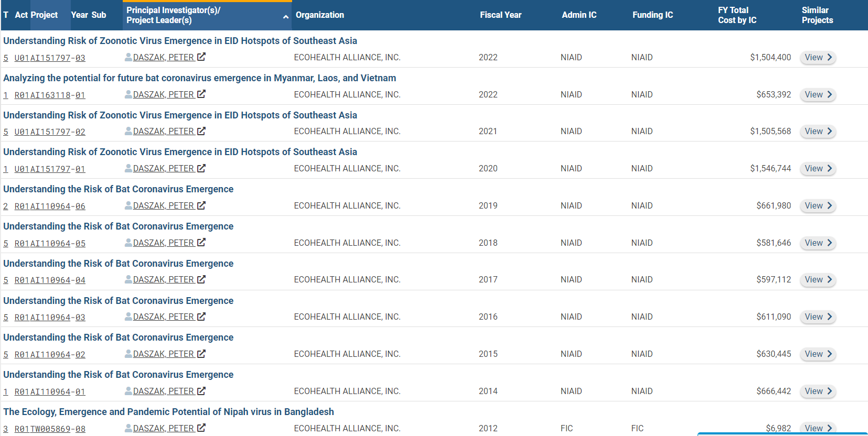Click person icon in R01AI110964-01 row
The width and height of the screenshot is (868, 436).
128,391
